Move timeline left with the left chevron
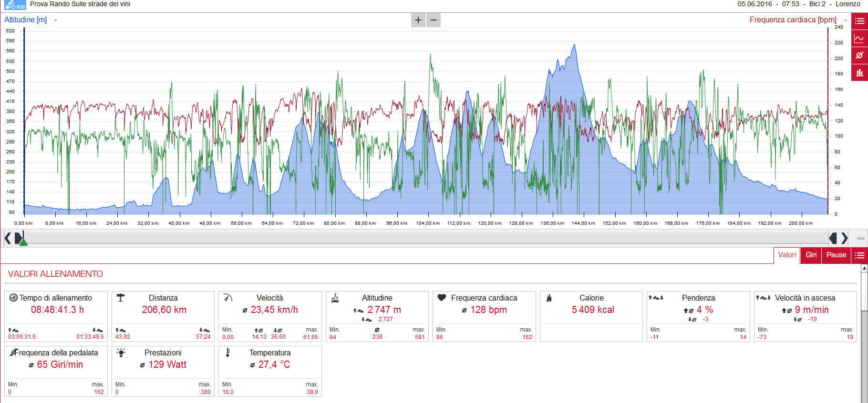868x403 pixels. coord(8,238)
